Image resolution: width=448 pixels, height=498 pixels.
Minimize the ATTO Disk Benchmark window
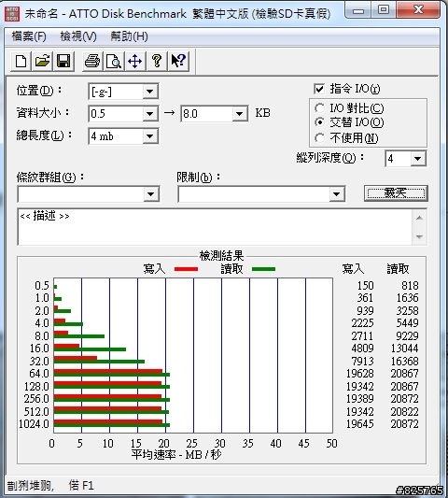coord(358,11)
